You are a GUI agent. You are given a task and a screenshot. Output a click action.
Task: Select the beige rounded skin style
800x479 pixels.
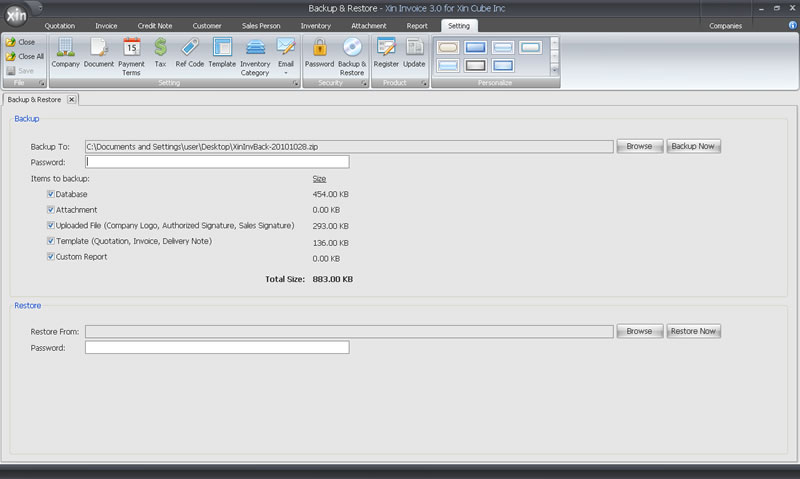click(448, 47)
